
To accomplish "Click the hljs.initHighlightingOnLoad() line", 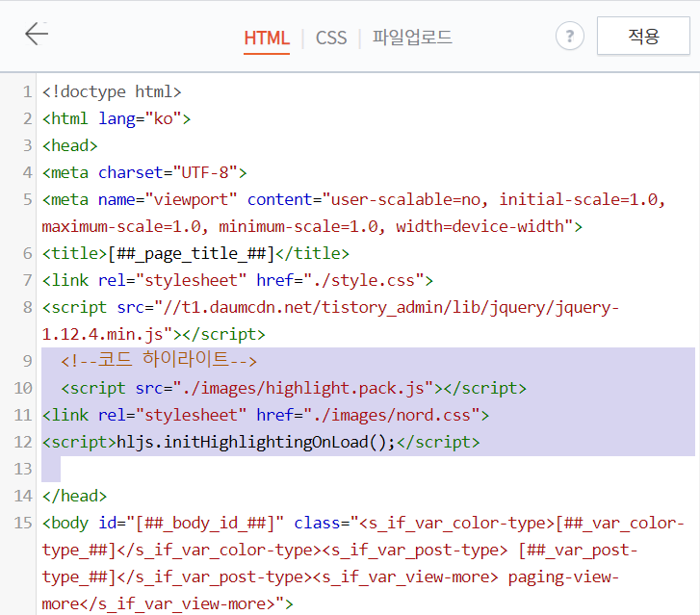I will tap(261, 443).
